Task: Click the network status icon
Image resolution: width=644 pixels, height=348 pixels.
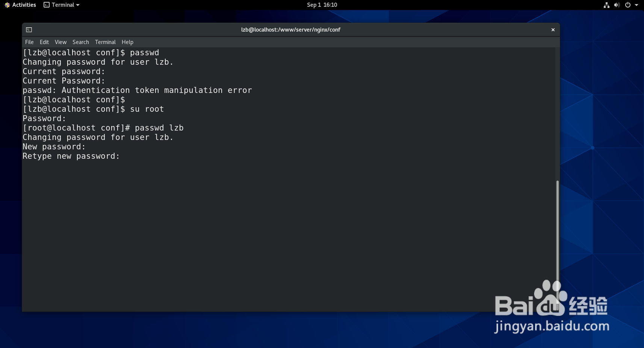Action: click(606, 5)
